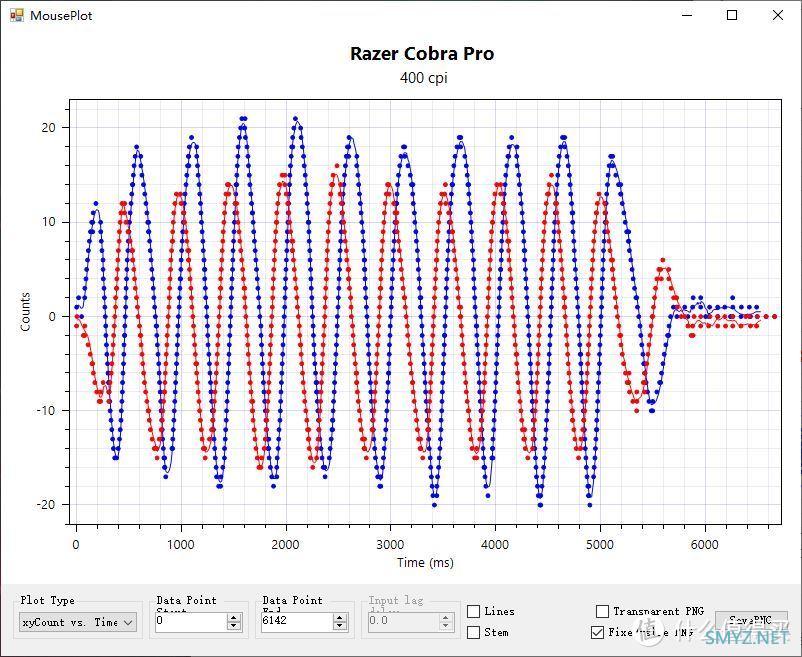
Task: Click the -20 tick label on counts axis
Action: coord(46,504)
